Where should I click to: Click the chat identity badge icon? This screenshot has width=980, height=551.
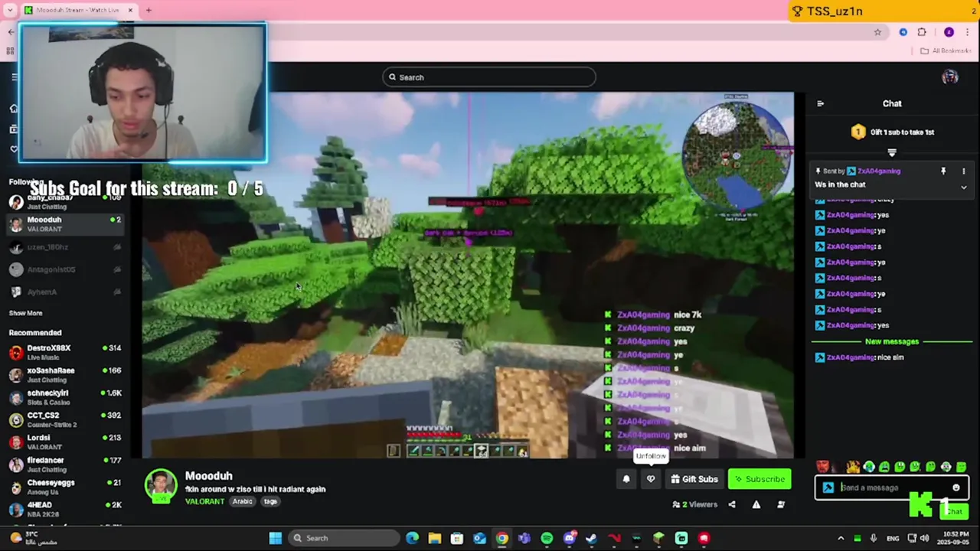(x=828, y=487)
